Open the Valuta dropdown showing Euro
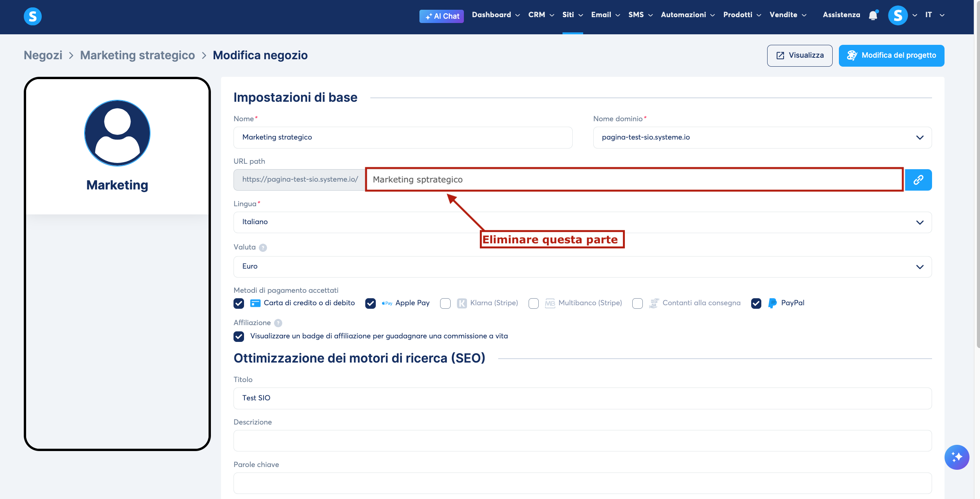 (x=583, y=267)
